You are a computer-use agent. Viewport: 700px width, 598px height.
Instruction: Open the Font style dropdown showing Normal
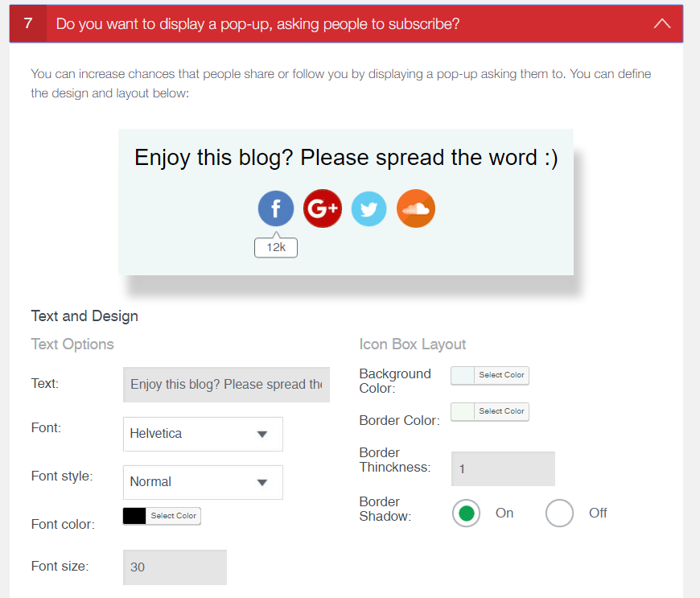tap(203, 482)
